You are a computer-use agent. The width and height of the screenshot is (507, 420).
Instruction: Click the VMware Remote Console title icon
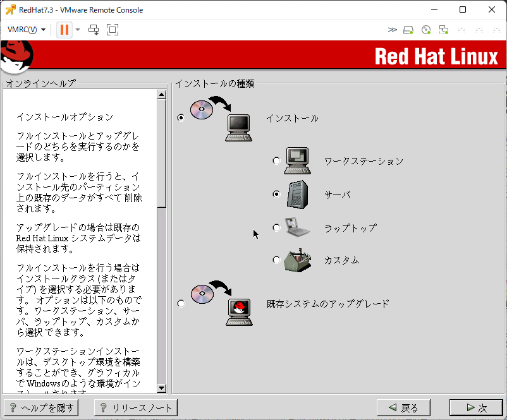coord(10,9)
